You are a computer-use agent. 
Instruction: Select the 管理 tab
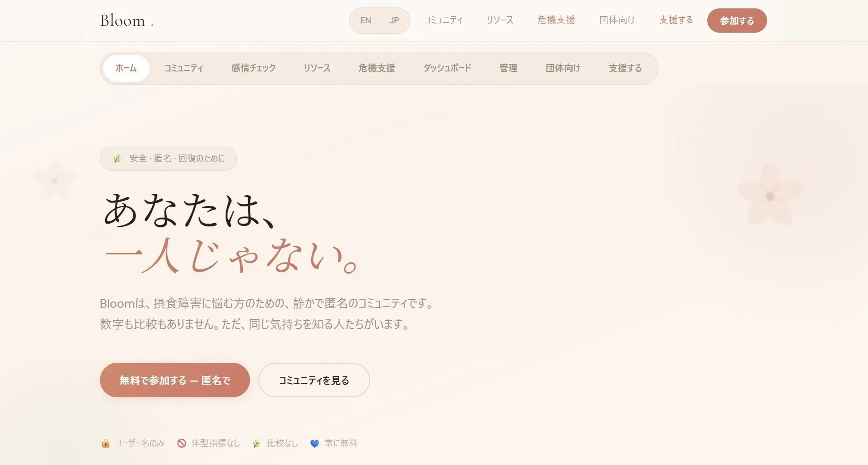(x=508, y=68)
